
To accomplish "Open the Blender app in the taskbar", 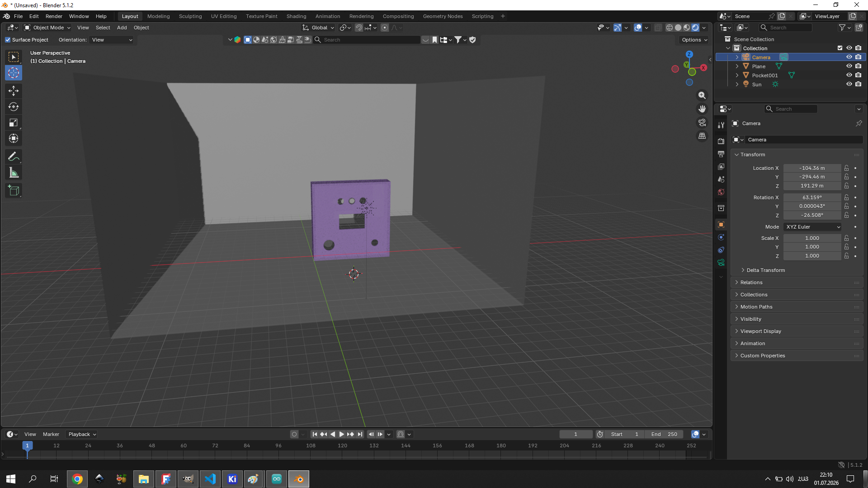I will tap(299, 479).
